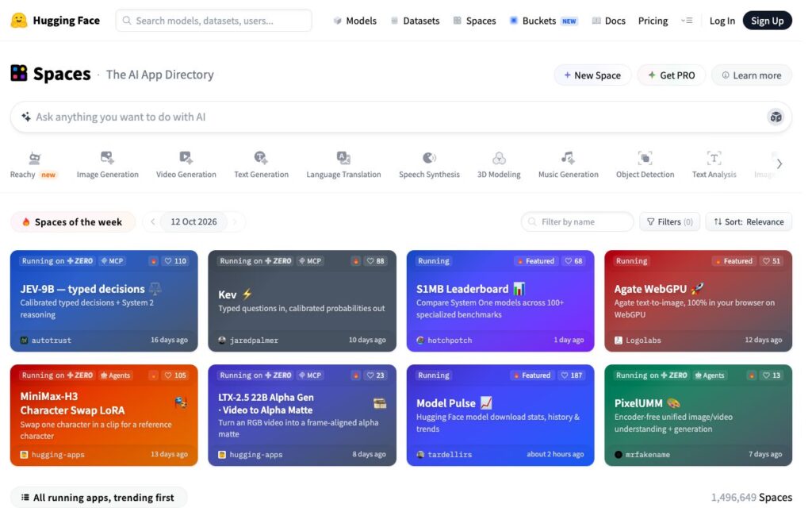Viewport: 812px width, 508px height.
Task: Select the Video Generation category icon
Action: pyautogui.click(x=186, y=158)
